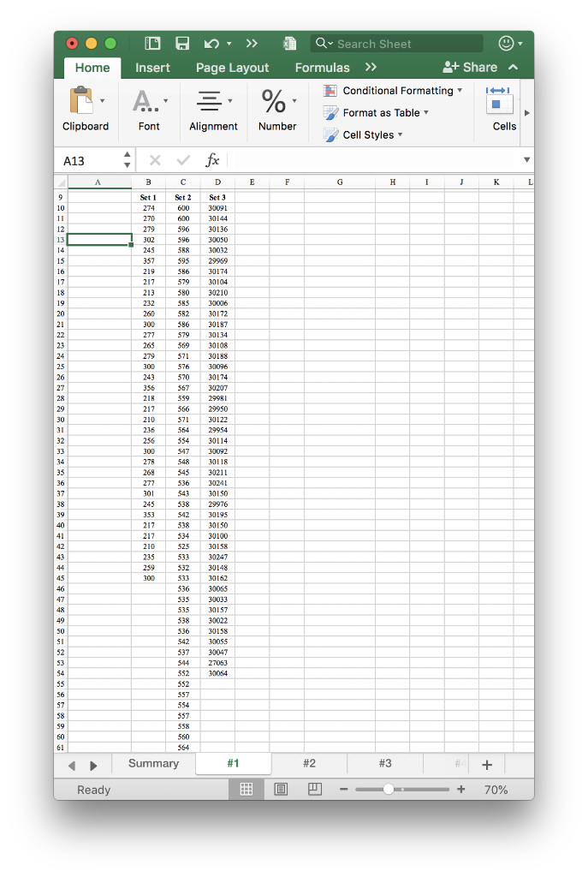Click the Undo arrow icon
The height and width of the screenshot is (877, 588).
(x=212, y=44)
